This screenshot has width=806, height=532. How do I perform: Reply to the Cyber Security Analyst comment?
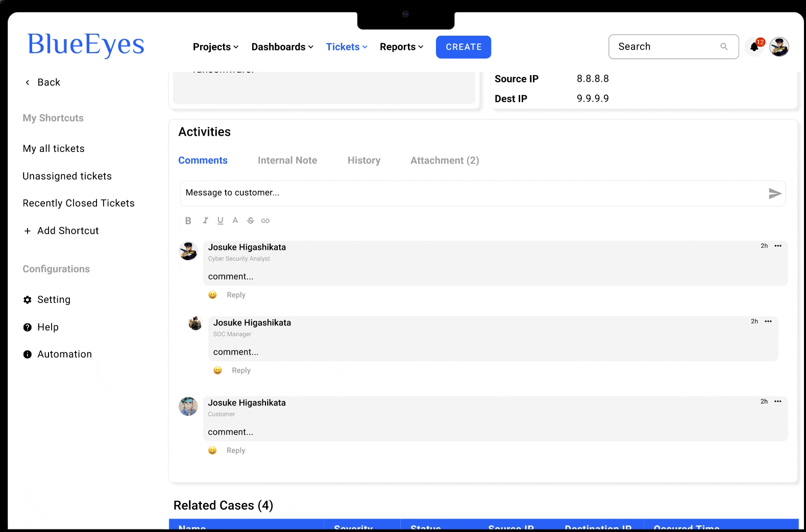click(236, 295)
